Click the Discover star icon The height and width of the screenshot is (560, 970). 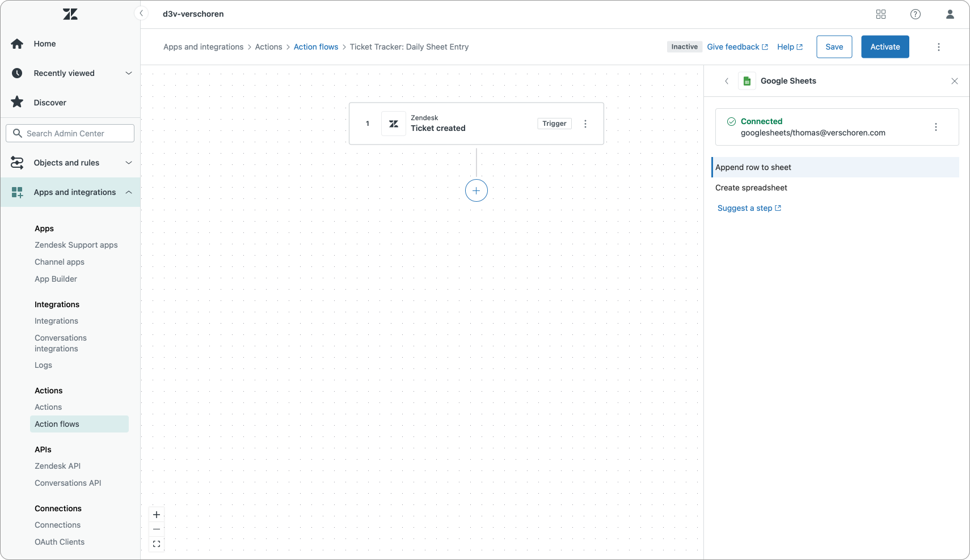point(17,102)
